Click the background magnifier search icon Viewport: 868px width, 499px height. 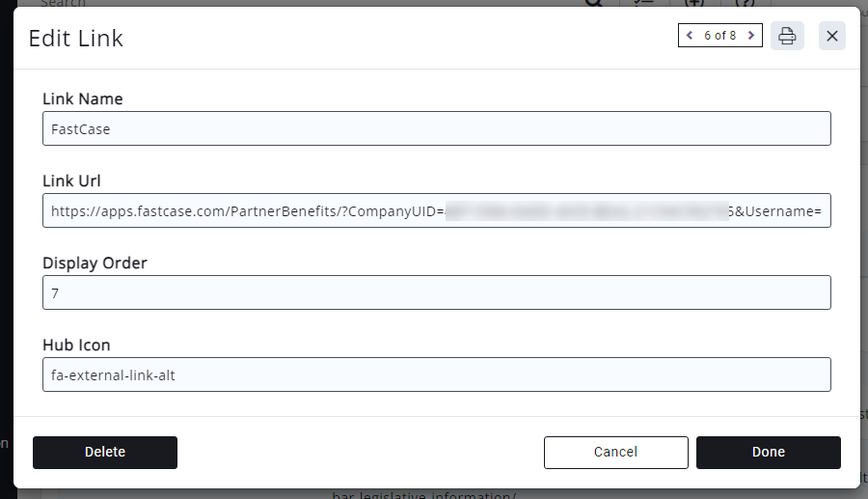(x=595, y=3)
